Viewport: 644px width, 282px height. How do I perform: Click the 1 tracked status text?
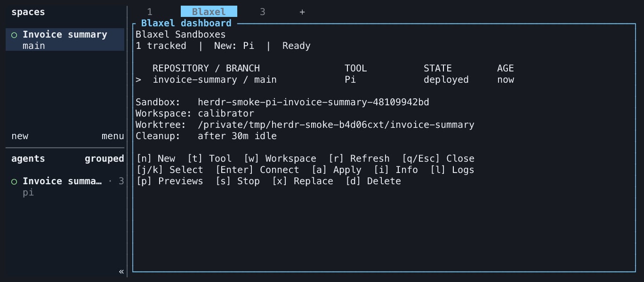[161, 46]
